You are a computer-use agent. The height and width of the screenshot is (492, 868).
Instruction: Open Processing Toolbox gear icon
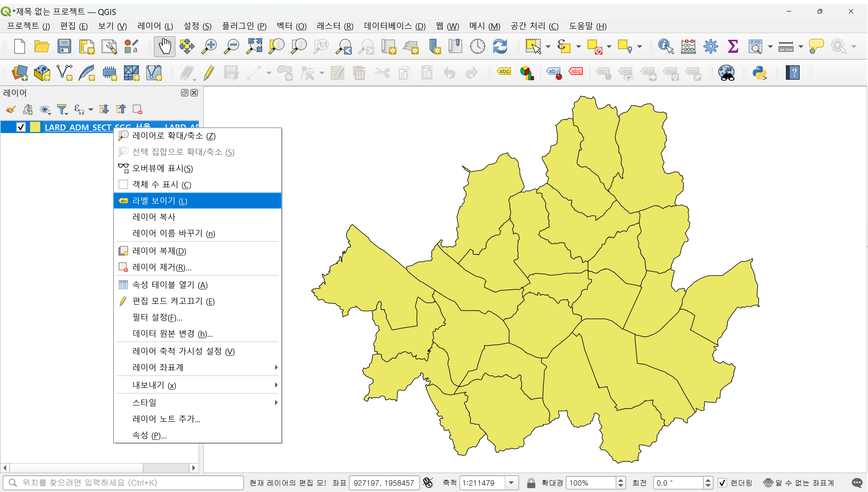point(710,46)
